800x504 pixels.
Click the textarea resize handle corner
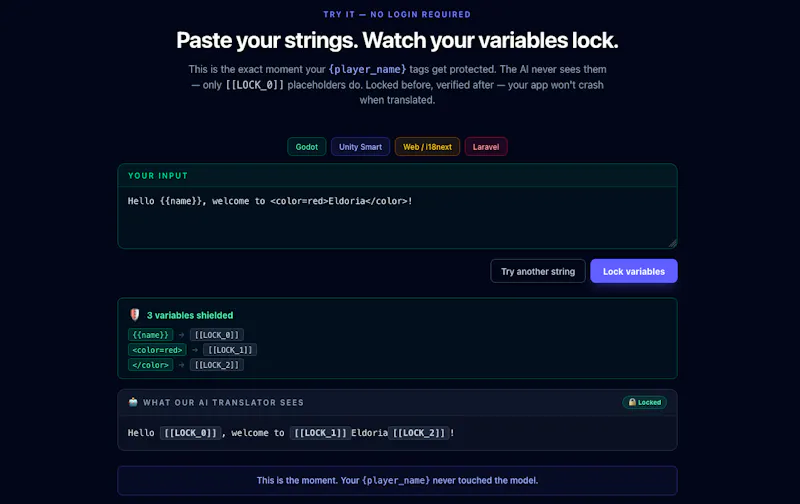point(672,243)
